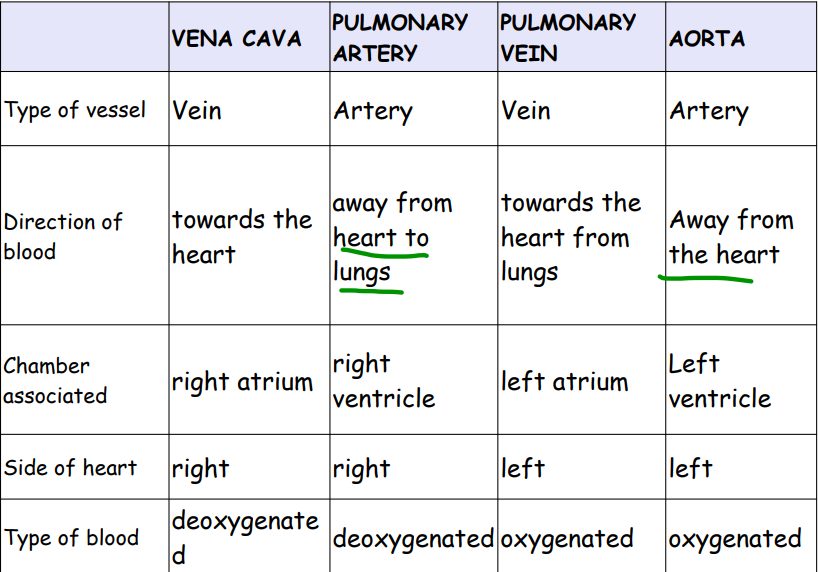Viewport: 818px width, 572px height.
Task: Click the "left atrium" cell
Action: (x=564, y=381)
